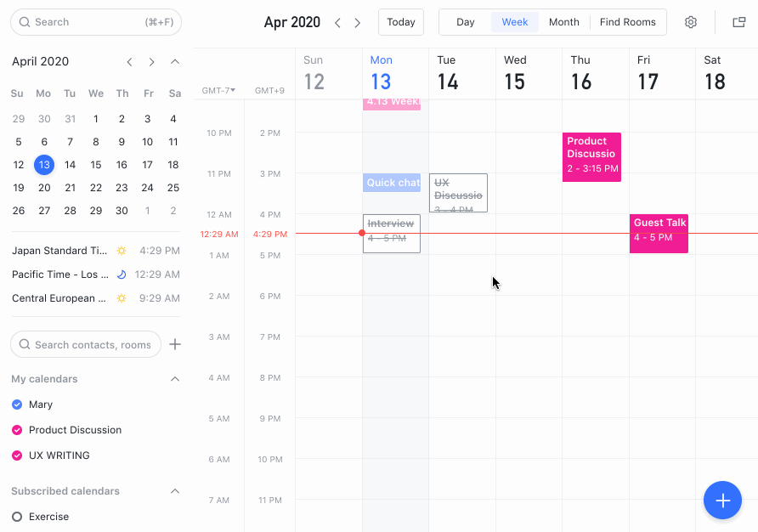Screen dimensions: 758x532
Task: Toggle the Mary calendar checkbox
Action: coord(17,405)
